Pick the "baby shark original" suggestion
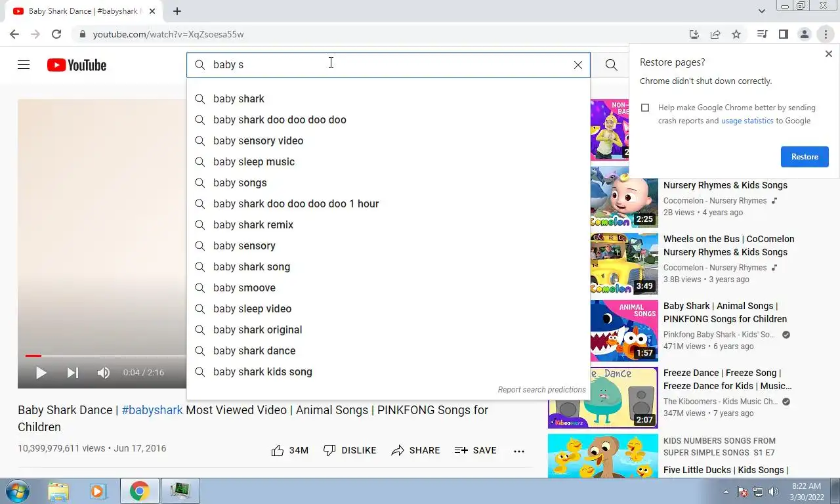This screenshot has width=840, height=504. pyautogui.click(x=388, y=329)
